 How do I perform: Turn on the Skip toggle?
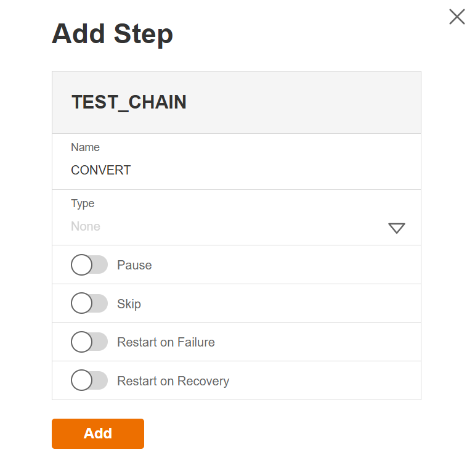point(89,303)
